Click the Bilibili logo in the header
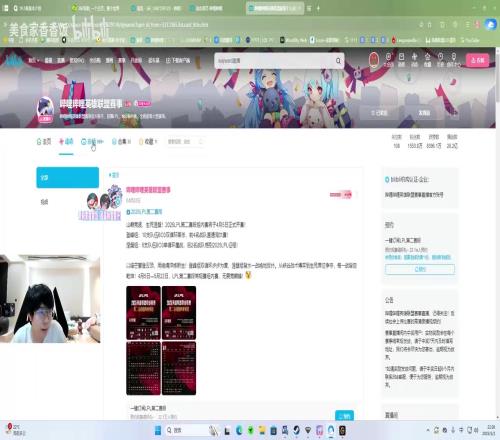Image resolution: width=500 pixels, height=440 pixels. pos(13,60)
